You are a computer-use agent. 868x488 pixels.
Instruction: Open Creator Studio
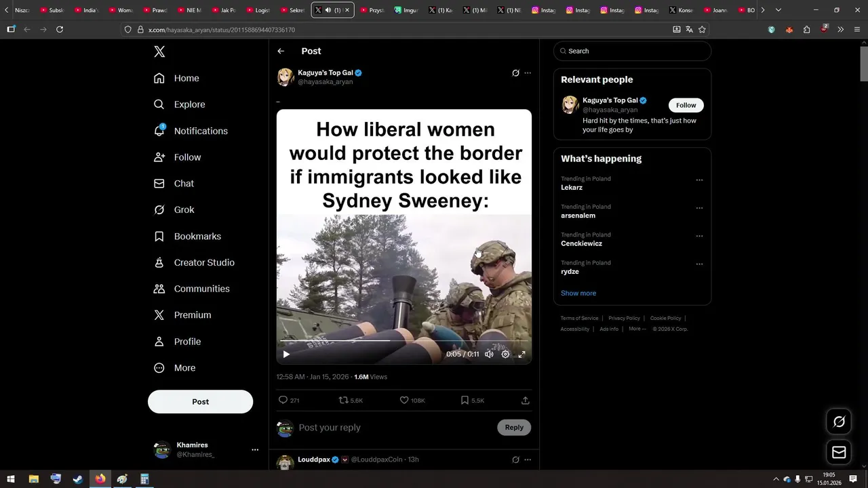[x=194, y=263]
